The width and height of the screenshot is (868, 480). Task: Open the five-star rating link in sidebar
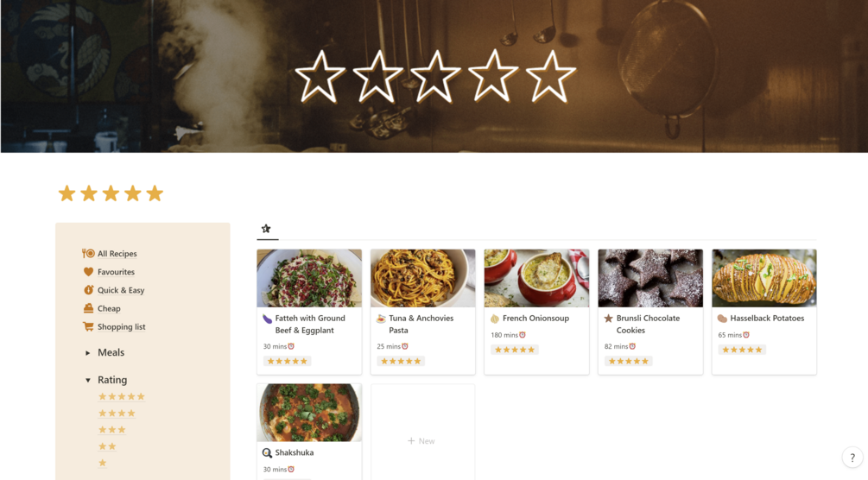121,397
